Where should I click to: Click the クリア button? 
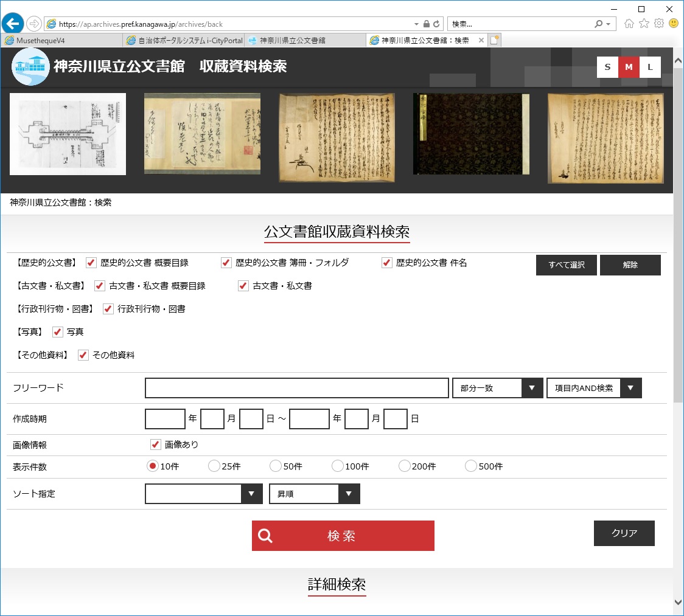(x=624, y=533)
